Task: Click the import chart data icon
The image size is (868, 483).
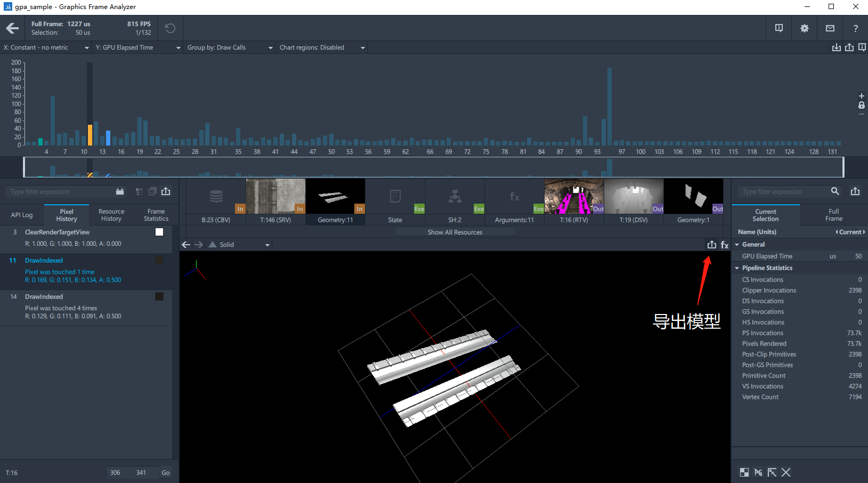Action: (837, 47)
